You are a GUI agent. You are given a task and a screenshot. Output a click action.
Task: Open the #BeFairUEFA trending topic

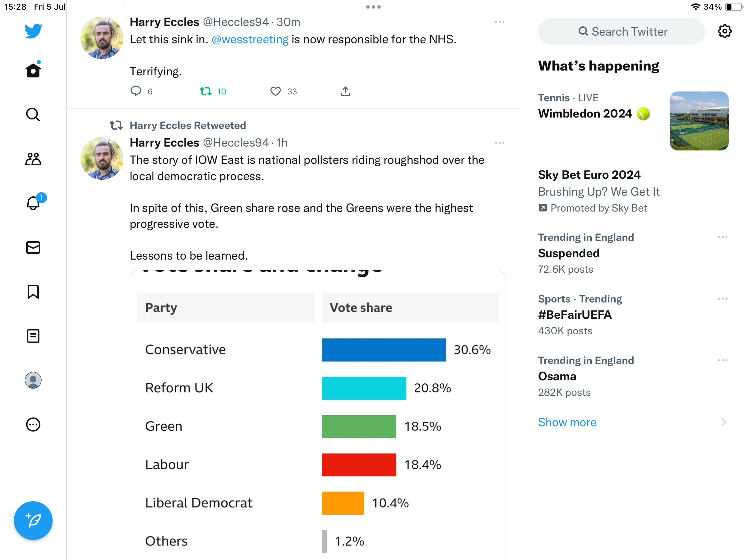(x=575, y=315)
